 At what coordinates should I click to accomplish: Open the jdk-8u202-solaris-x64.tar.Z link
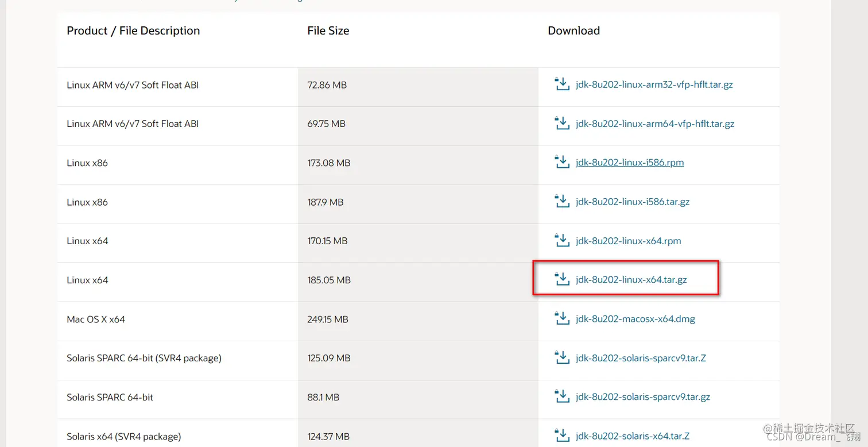tap(633, 436)
